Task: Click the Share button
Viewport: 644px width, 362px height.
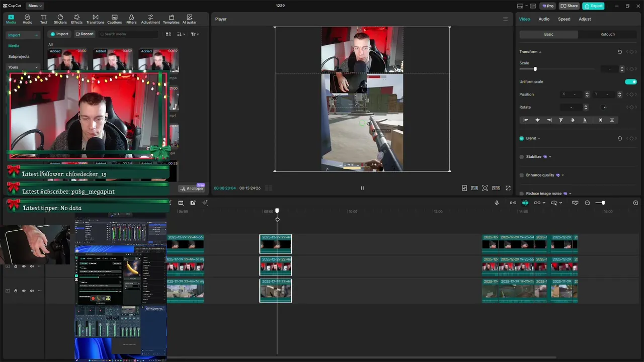Action: coord(569,6)
